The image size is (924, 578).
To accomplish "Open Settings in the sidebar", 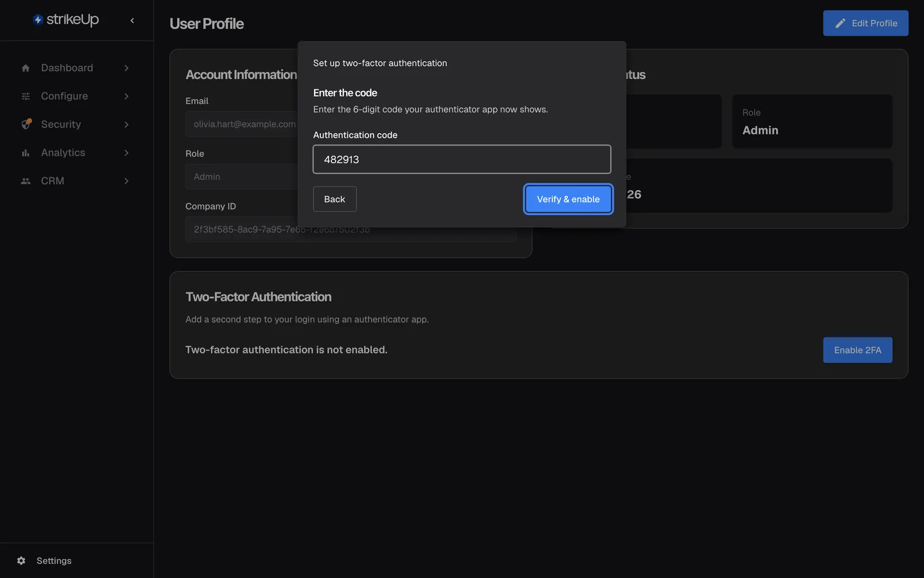I will pos(76,561).
